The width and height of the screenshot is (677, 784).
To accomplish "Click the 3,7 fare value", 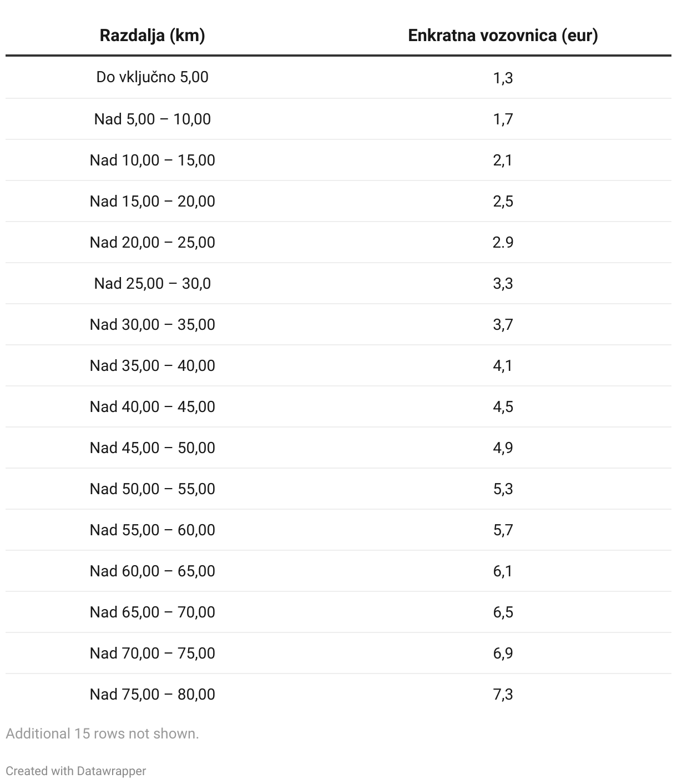I will coord(503,324).
